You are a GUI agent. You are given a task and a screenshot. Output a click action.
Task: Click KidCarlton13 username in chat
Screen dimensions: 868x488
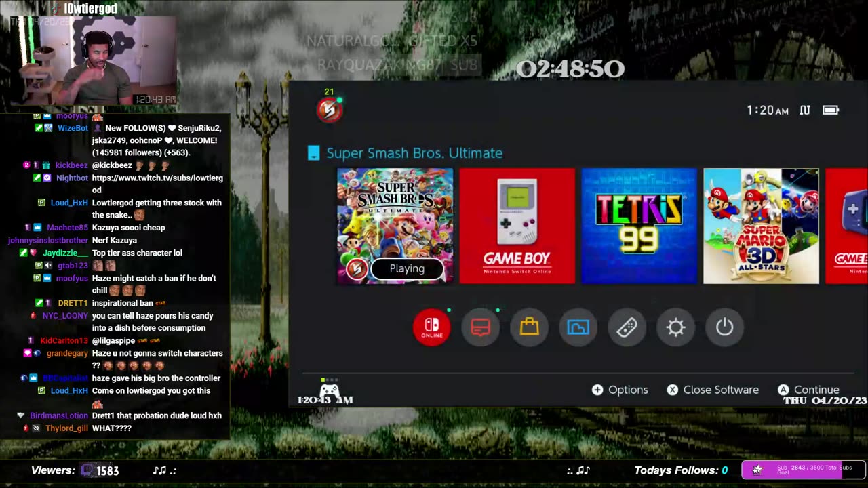pyautogui.click(x=64, y=341)
